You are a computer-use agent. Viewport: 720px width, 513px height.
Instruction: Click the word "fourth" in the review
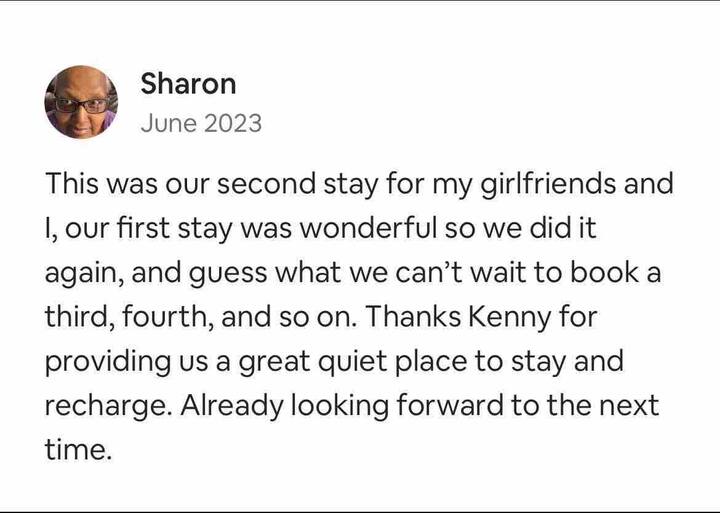[164, 318]
